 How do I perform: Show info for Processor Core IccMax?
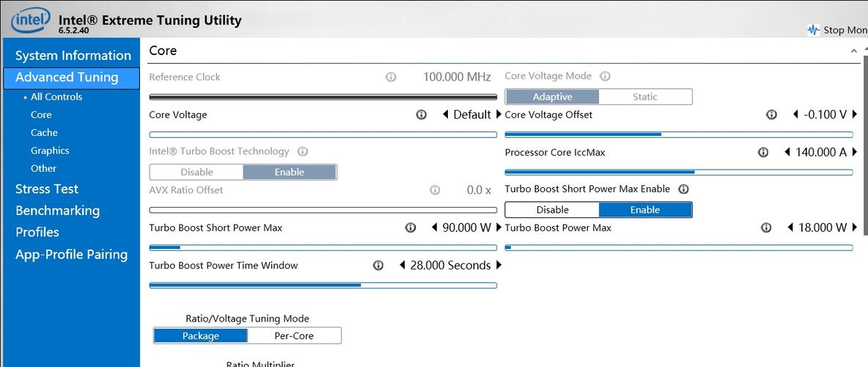pyautogui.click(x=763, y=152)
